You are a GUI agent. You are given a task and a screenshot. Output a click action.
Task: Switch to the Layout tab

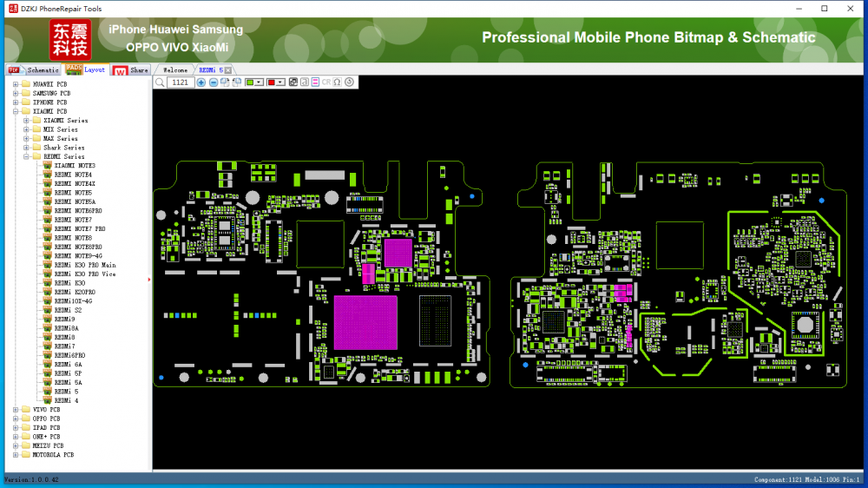(86, 69)
